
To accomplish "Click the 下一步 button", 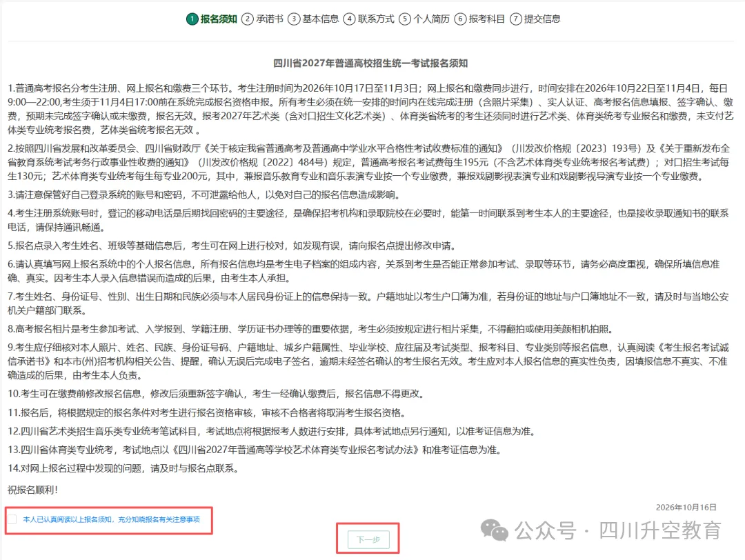I will 368,539.
